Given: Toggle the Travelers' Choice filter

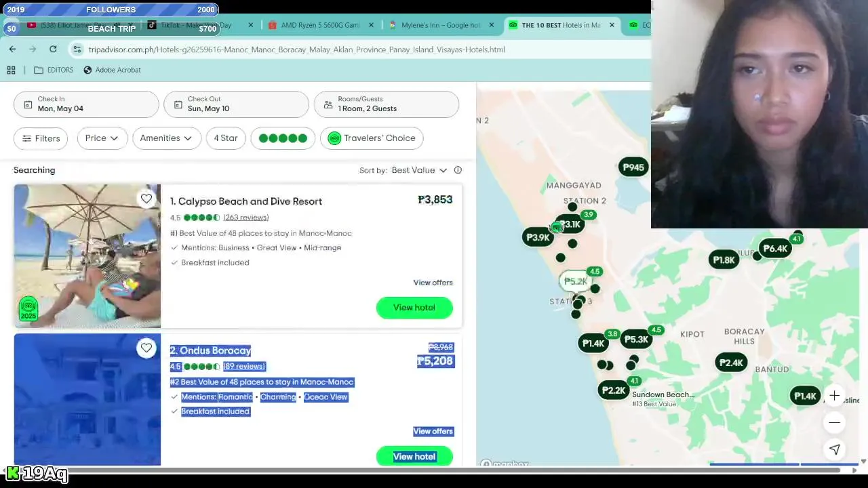Looking at the screenshot, I should [x=372, y=138].
